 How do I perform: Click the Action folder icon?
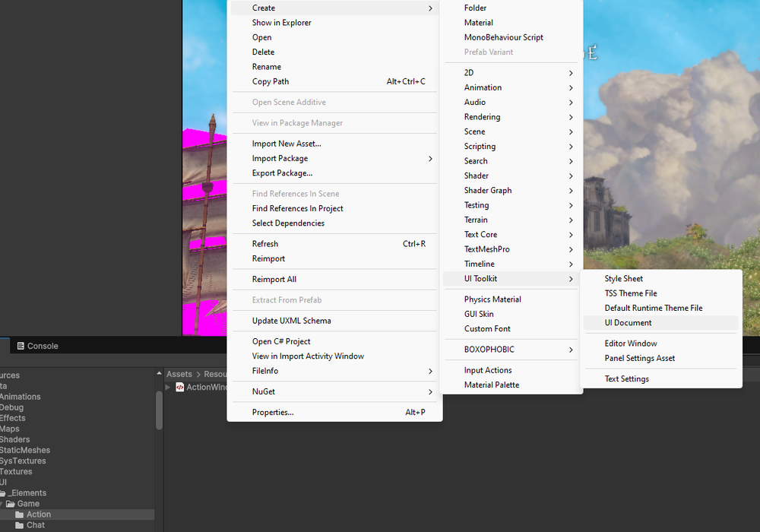[x=20, y=515]
